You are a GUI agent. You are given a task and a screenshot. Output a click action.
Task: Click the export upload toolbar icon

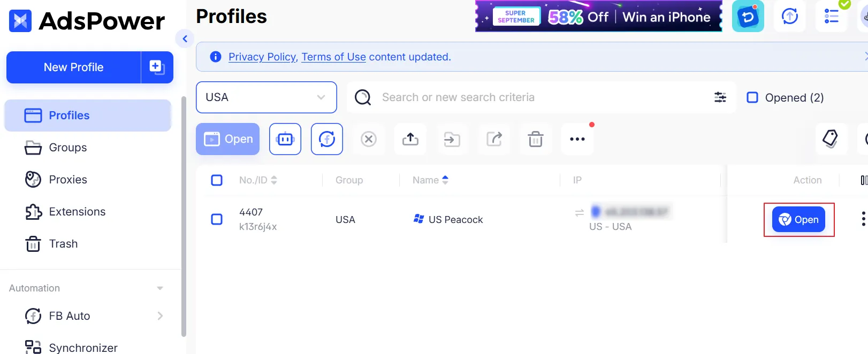(x=410, y=139)
